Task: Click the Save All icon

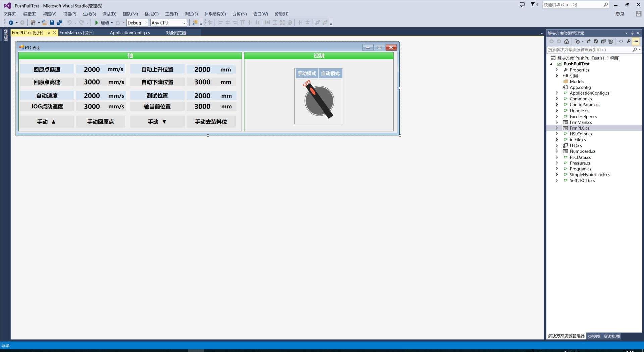Action: pyautogui.click(x=59, y=23)
